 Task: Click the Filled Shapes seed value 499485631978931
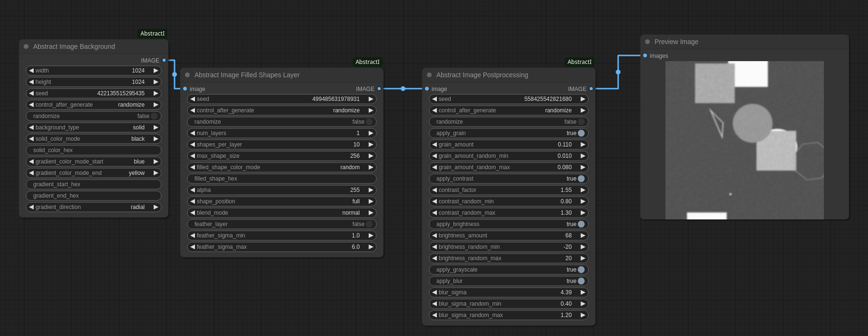point(336,99)
